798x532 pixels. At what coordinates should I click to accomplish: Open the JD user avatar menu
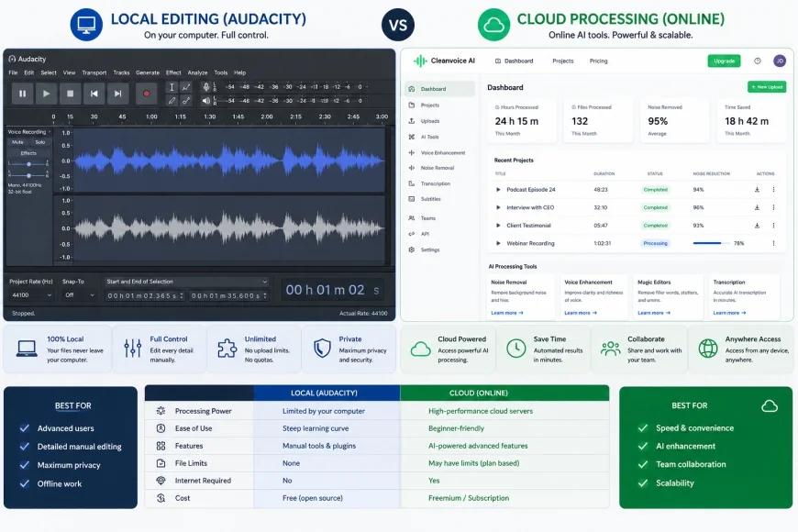click(x=780, y=61)
